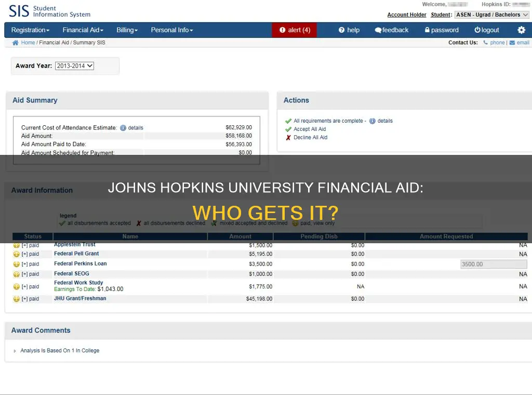Viewport: 532px width, 395px height.
Task: Click JHU Grant/Freshman award name
Action: tap(80, 298)
